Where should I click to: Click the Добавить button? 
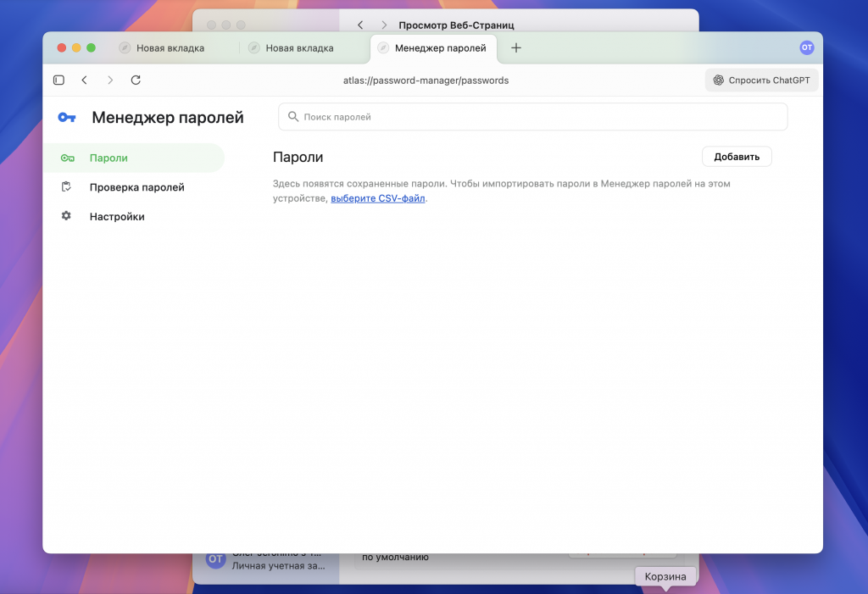[736, 156]
